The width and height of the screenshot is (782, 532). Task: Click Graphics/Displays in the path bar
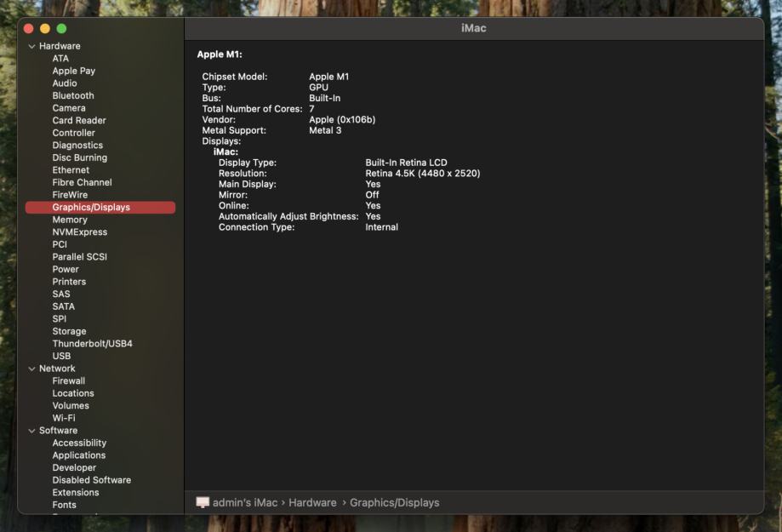(x=395, y=502)
